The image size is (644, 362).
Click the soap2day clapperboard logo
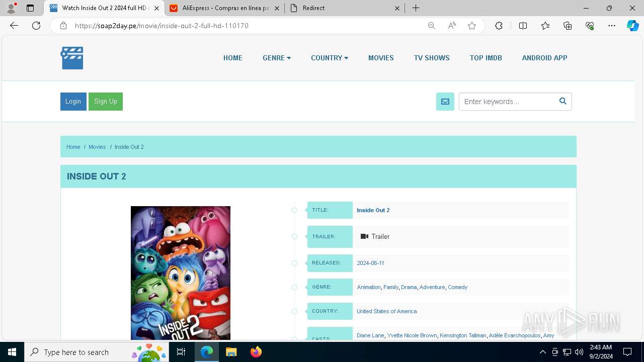pos(72,58)
